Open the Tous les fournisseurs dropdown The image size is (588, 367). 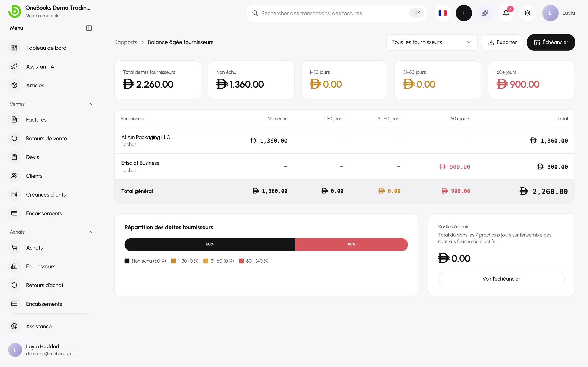tap(432, 42)
